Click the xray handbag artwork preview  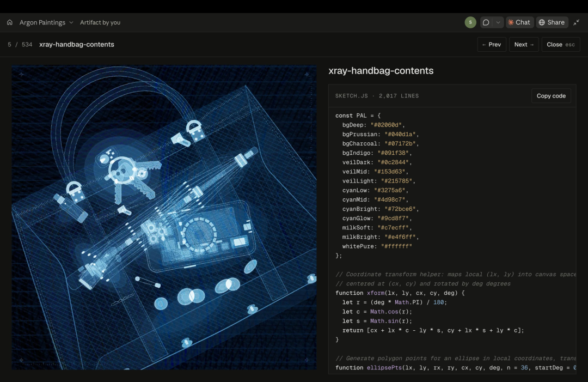(164, 217)
